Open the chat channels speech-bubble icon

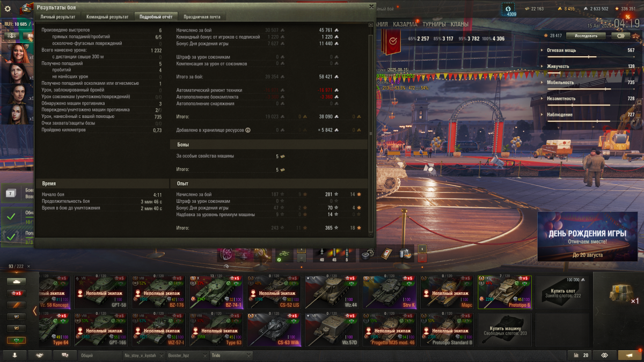[x=65, y=355]
